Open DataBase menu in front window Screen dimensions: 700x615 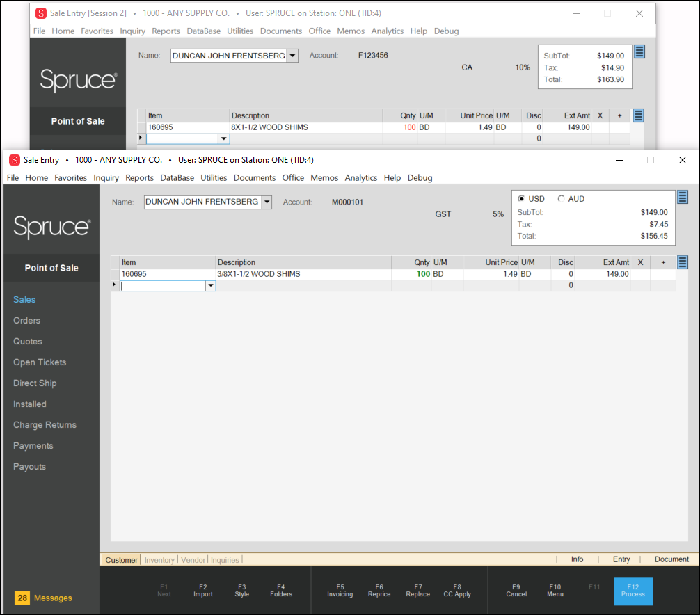click(x=177, y=177)
